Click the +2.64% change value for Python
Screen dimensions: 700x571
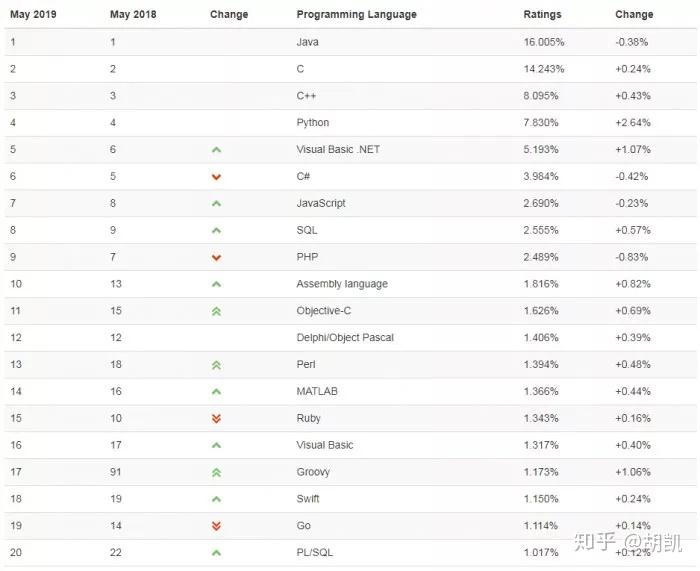633,123
